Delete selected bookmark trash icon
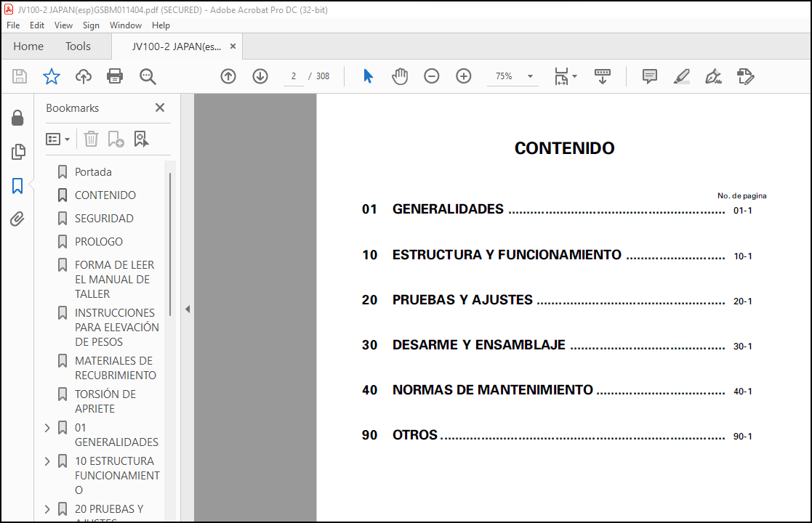The image size is (812, 523). click(x=91, y=139)
